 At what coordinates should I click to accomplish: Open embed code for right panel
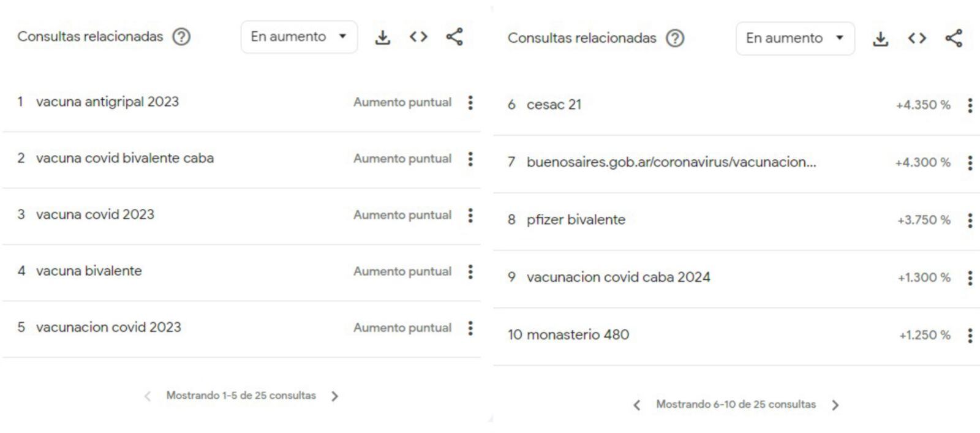coord(917,38)
